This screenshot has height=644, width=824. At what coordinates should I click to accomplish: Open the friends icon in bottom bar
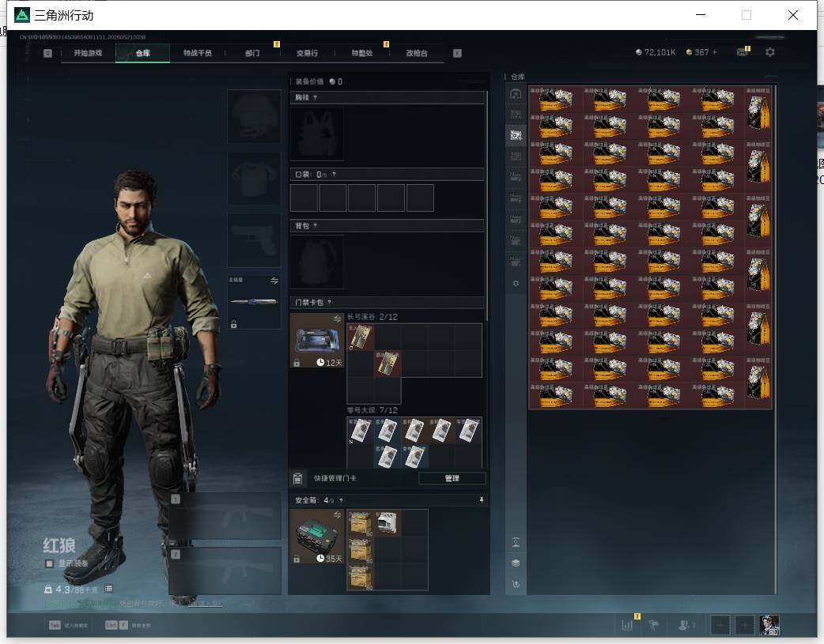(684, 624)
